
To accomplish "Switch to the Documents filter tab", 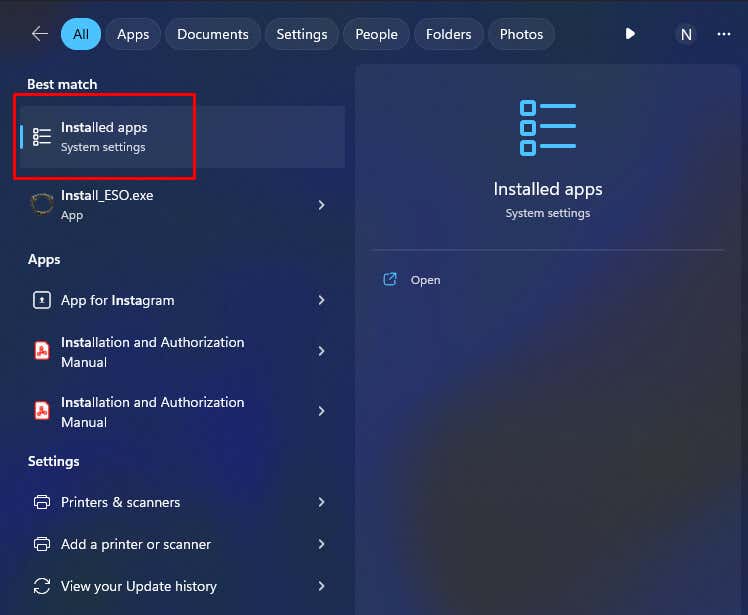I will (x=212, y=34).
